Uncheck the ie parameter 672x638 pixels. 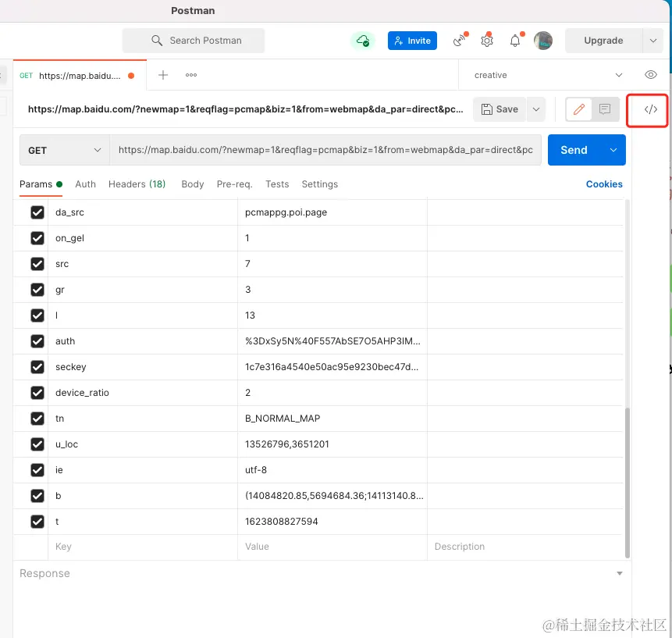[x=37, y=470]
